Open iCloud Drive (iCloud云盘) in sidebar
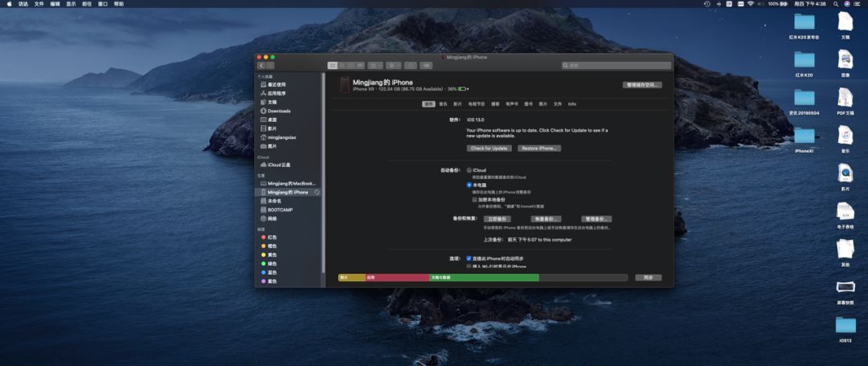The image size is (868, 366). click(280, 165)
